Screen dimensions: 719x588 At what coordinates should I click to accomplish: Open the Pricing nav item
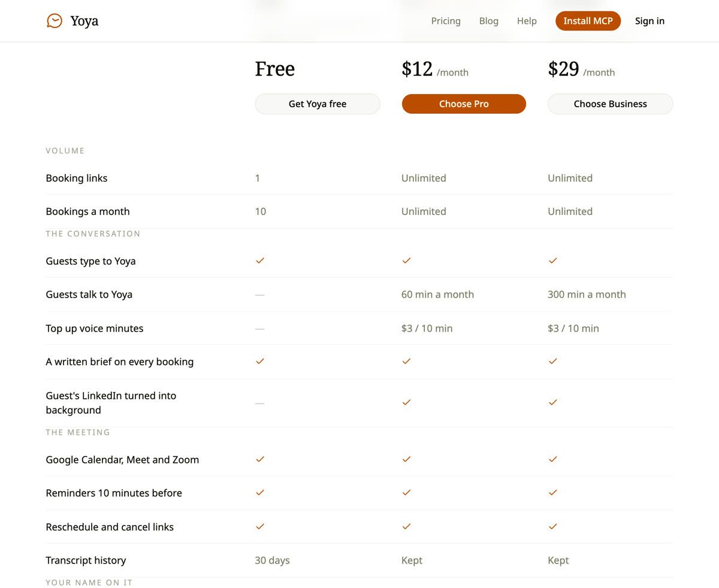(446, 21)
